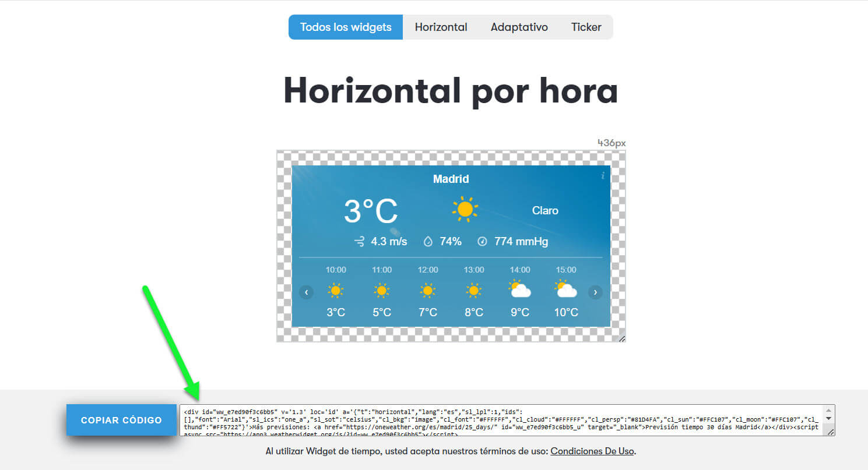
Task: Click the 13:00 sun forecast icon
Action: tap(473, 290)
